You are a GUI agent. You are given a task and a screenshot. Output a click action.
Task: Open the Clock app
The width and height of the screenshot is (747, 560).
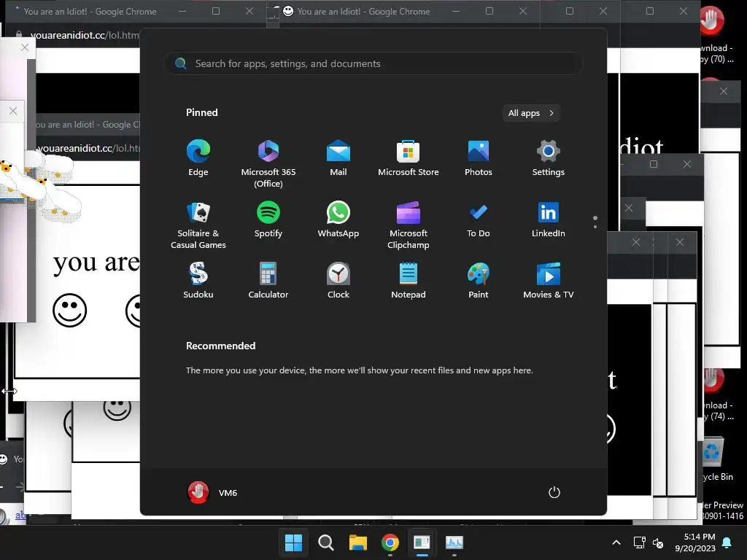[338, 281]
